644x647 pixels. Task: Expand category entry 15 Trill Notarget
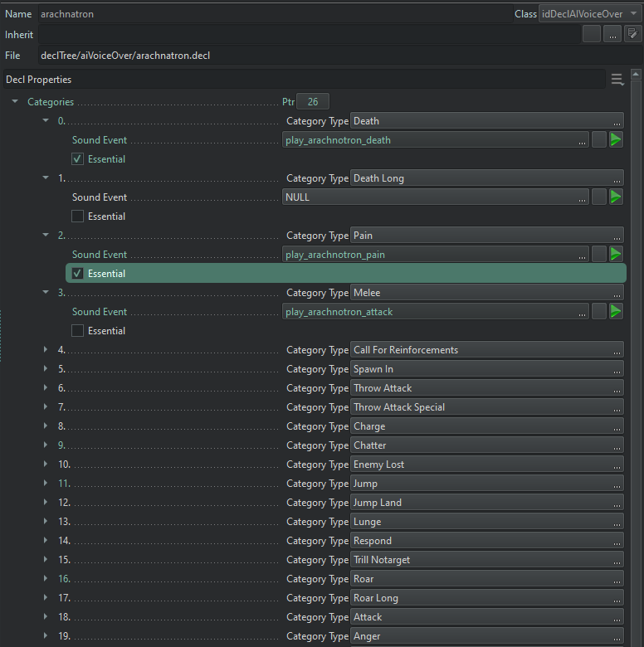[46, 559]
